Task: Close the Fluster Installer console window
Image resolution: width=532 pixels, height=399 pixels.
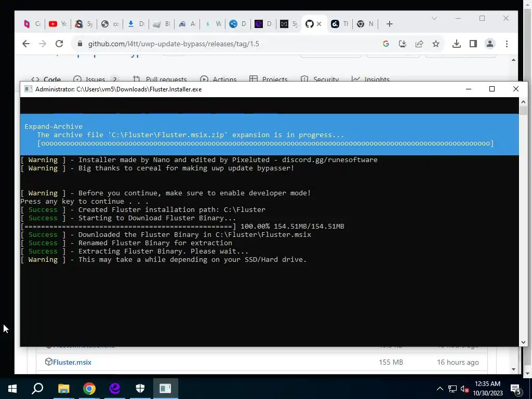Action: click(516, 89)
